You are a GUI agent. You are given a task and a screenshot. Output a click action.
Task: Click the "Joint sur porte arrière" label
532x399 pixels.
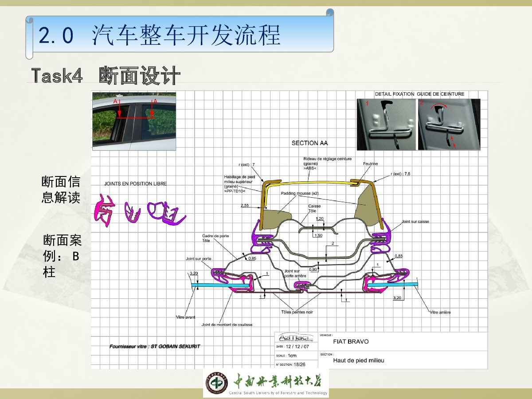[295, 273]
